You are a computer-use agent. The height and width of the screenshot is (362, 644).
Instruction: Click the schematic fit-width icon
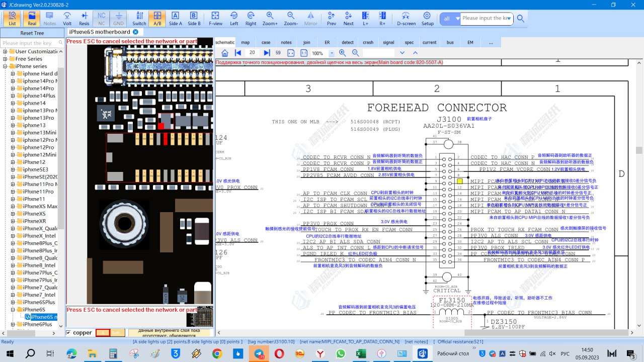click(291, 53)
